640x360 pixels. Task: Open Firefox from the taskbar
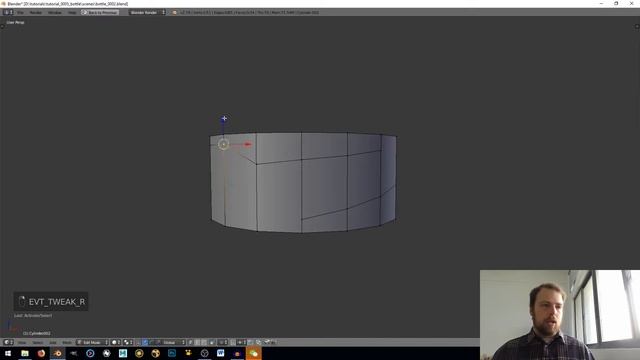coord(41,353)
